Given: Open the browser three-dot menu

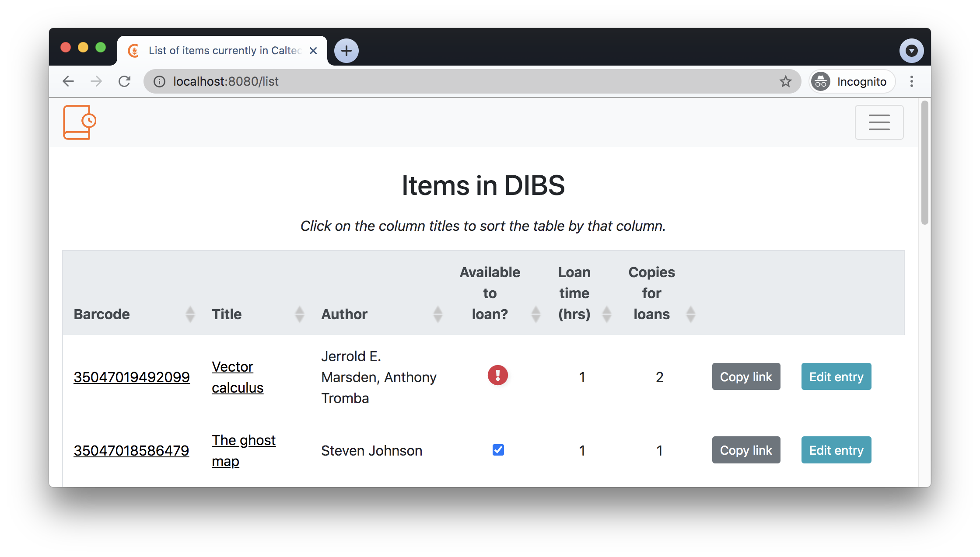Looking at the screenshot, I should click(911, 81).
